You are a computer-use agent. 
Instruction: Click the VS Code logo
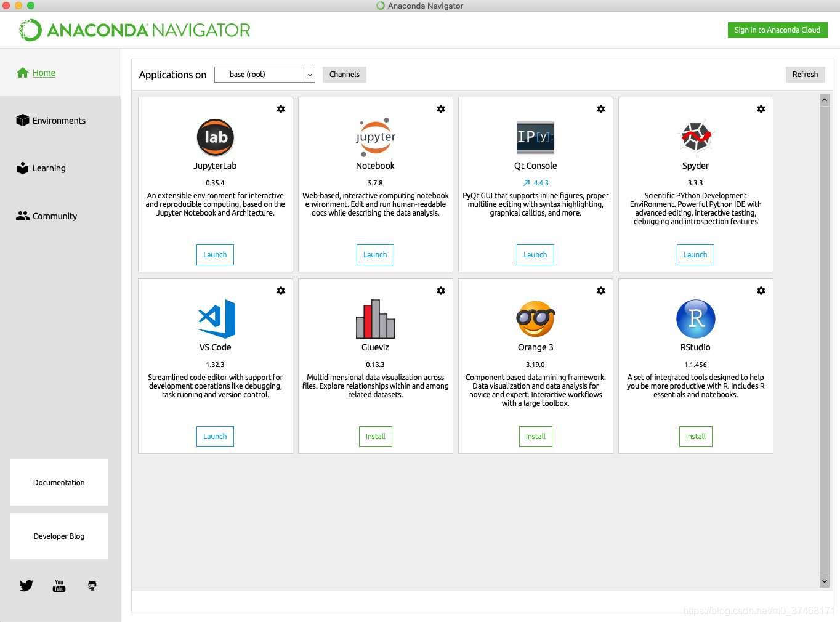(217, 319)
